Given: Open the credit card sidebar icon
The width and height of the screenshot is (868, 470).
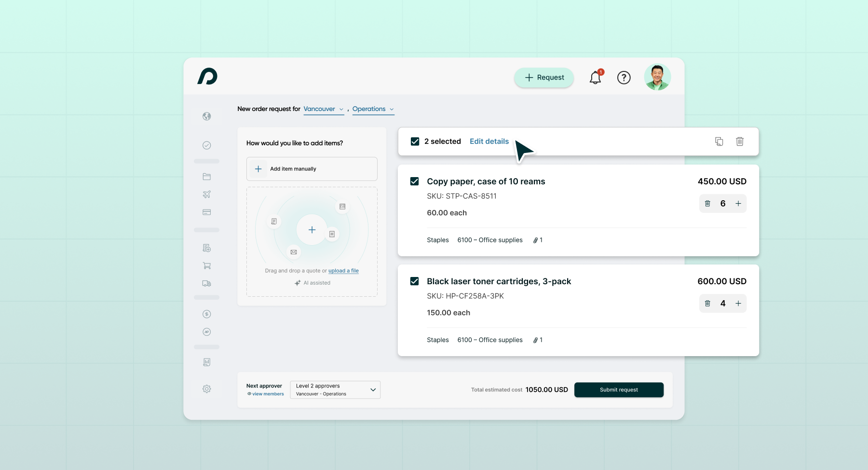Looking at the screenshot, I should [x=207, y=212].
